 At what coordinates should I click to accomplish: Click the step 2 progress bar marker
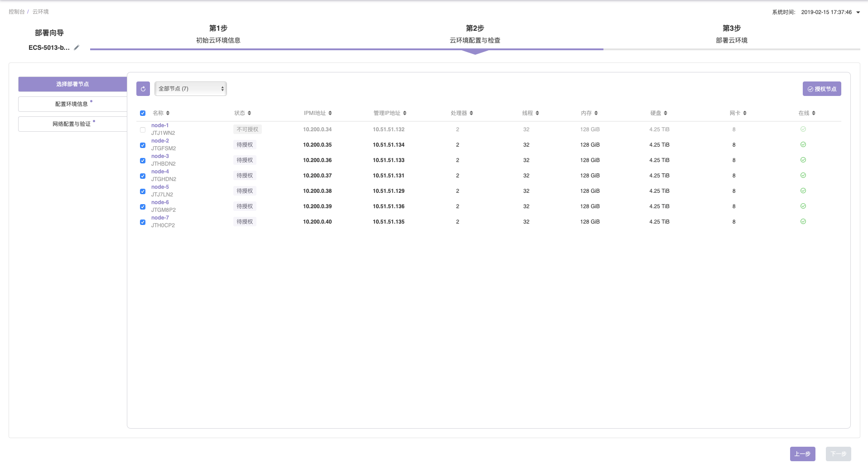[475, 52]
